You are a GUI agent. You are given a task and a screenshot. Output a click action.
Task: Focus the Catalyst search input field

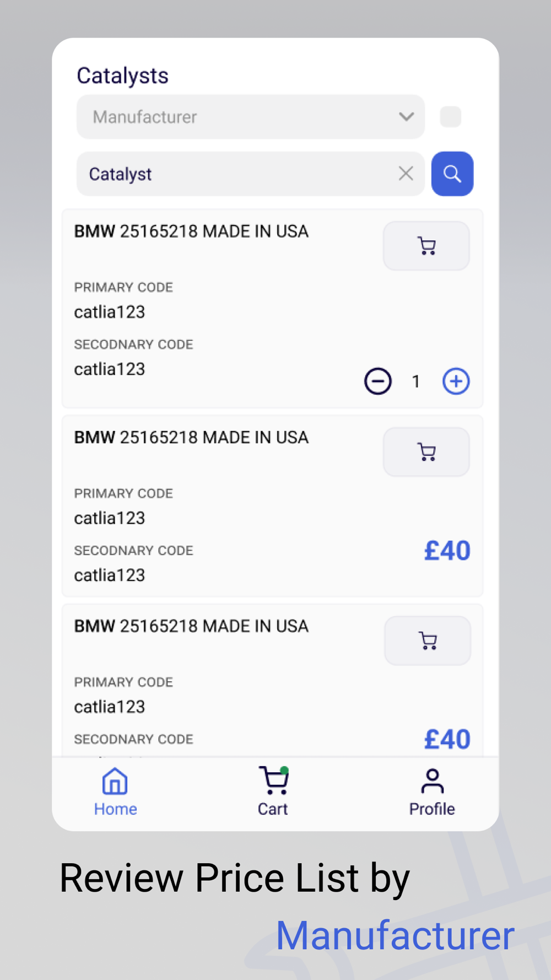(x=237, y=174)
